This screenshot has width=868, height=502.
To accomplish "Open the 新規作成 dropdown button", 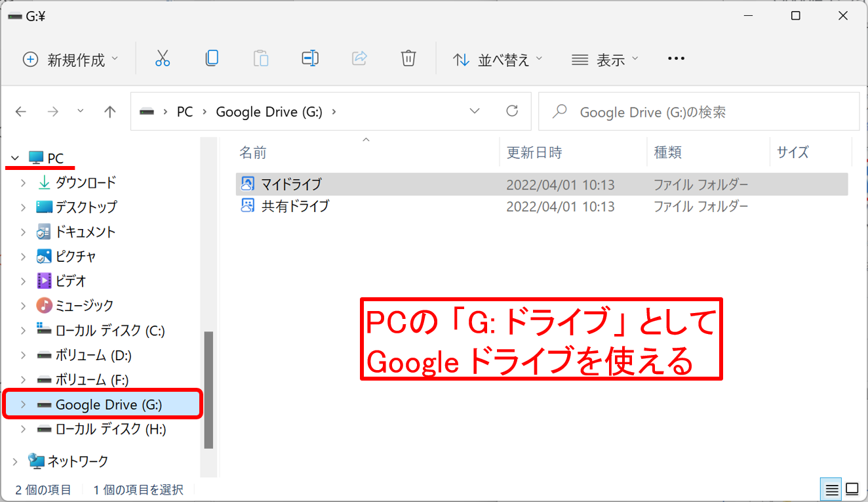I will [x=71, y=60].
